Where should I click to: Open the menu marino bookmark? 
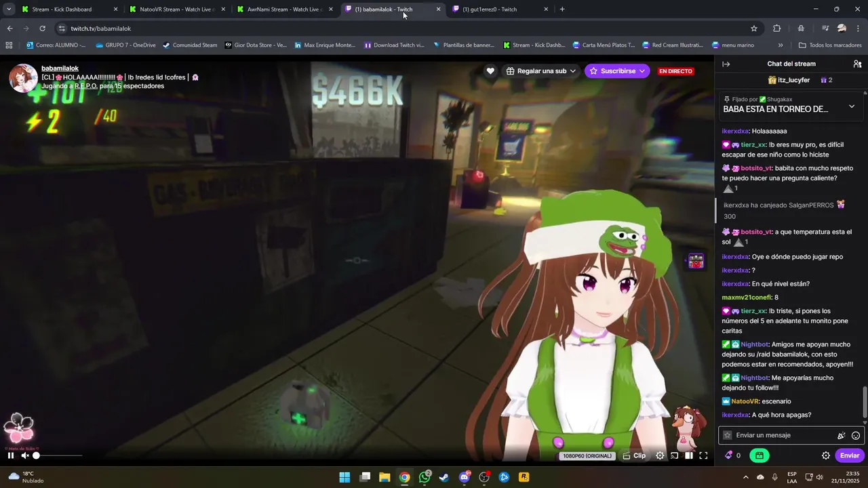click(x=732, y=45)
